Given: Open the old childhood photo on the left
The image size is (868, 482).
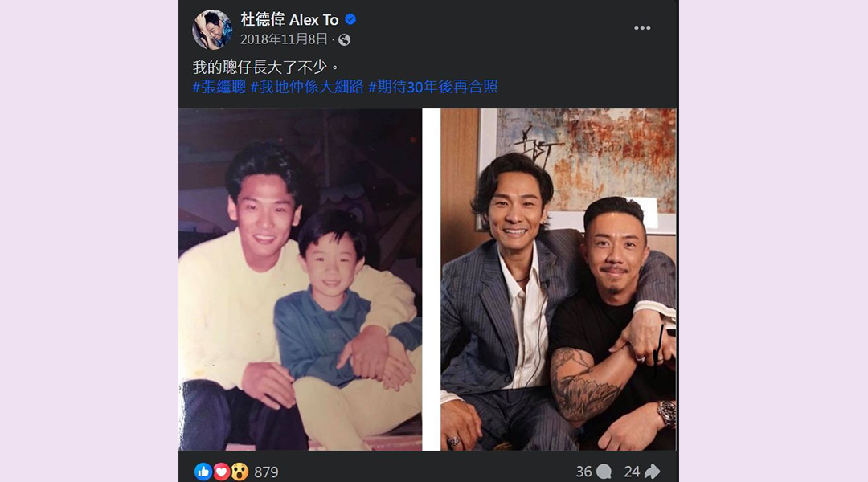Looking at the screenshot, I should [x=300, y=280].
